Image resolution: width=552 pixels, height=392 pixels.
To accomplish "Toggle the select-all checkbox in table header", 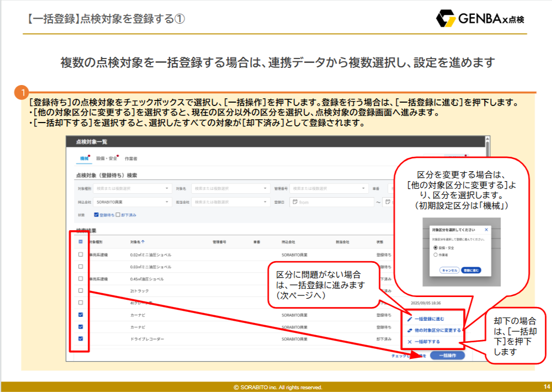I will click(81, 242).
